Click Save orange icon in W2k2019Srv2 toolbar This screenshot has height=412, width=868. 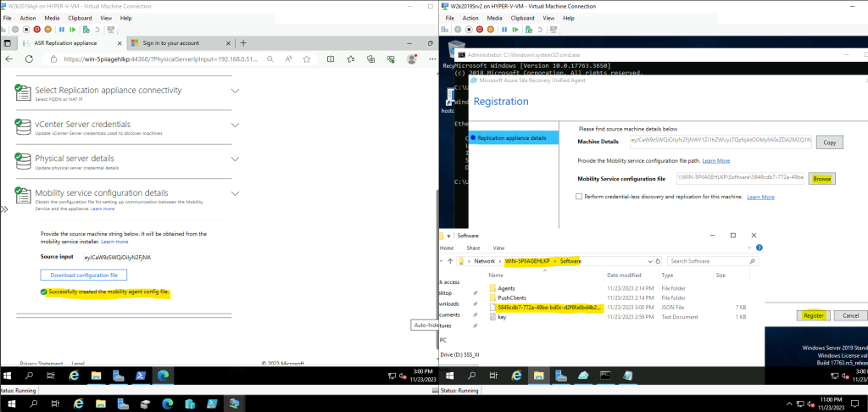click(491, 30)
